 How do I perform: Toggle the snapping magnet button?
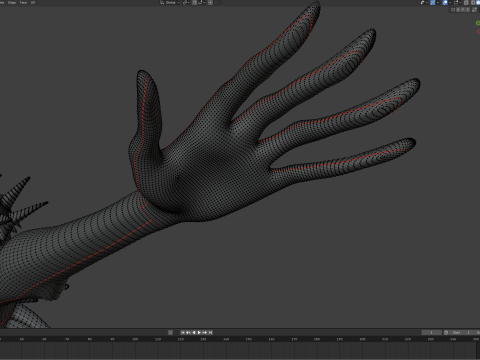195,2
